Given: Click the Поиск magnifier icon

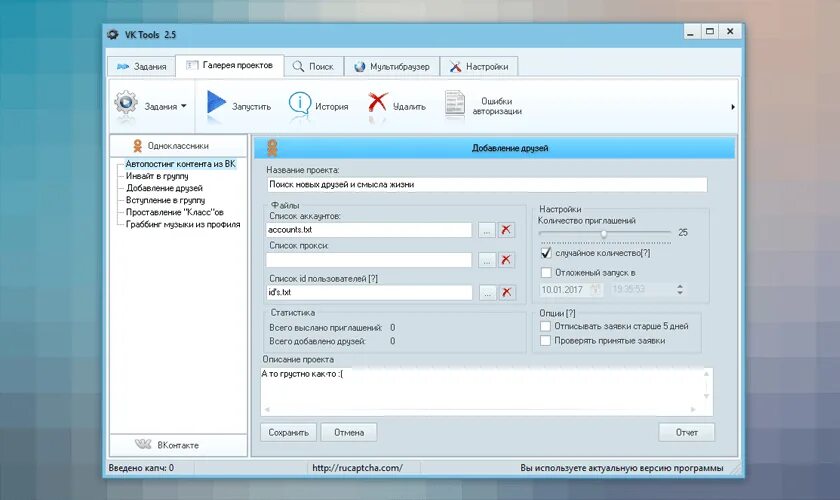Looking at the screenshot, I should [298, 66].
